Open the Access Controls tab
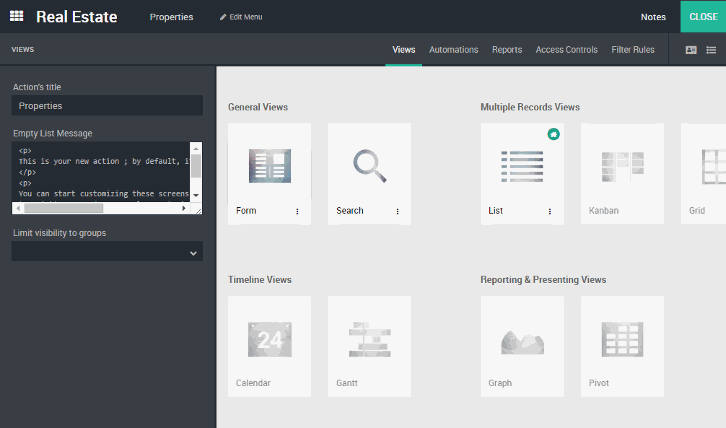726x428 pixels. click(x=567, y=50)
